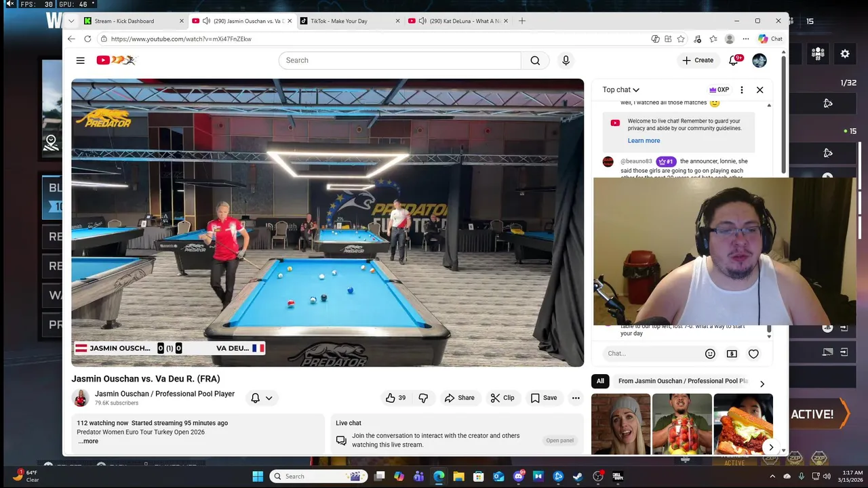This screenshot has width=868, height=488.
Task: Close the Stream - Kick Dashboard tab
Action: [181, 21]
